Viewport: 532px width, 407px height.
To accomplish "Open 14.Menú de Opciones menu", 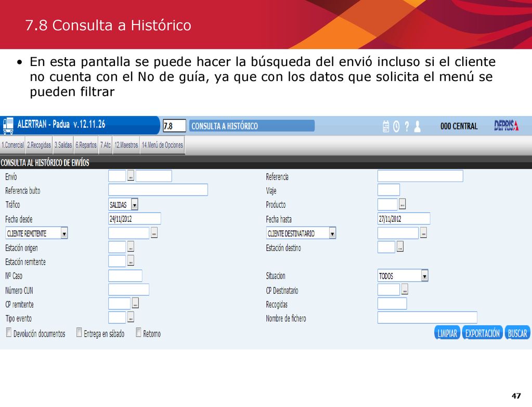I will coord(163,145).
